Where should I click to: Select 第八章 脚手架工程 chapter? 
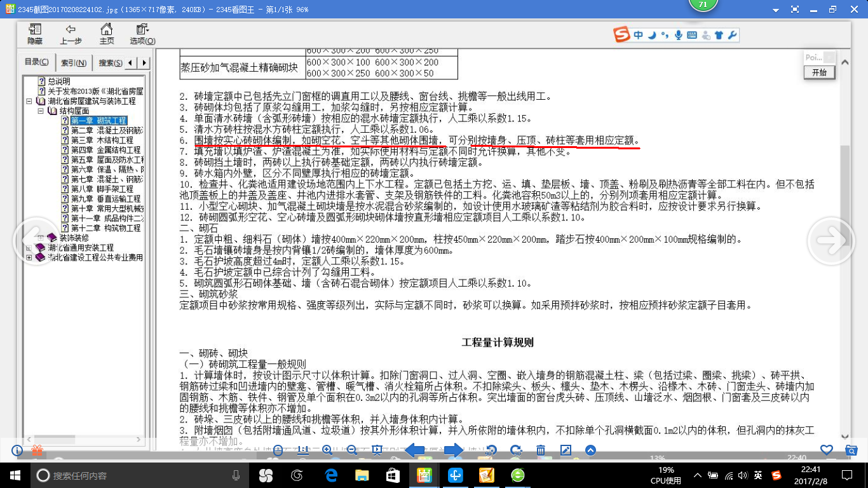point(102,189)
